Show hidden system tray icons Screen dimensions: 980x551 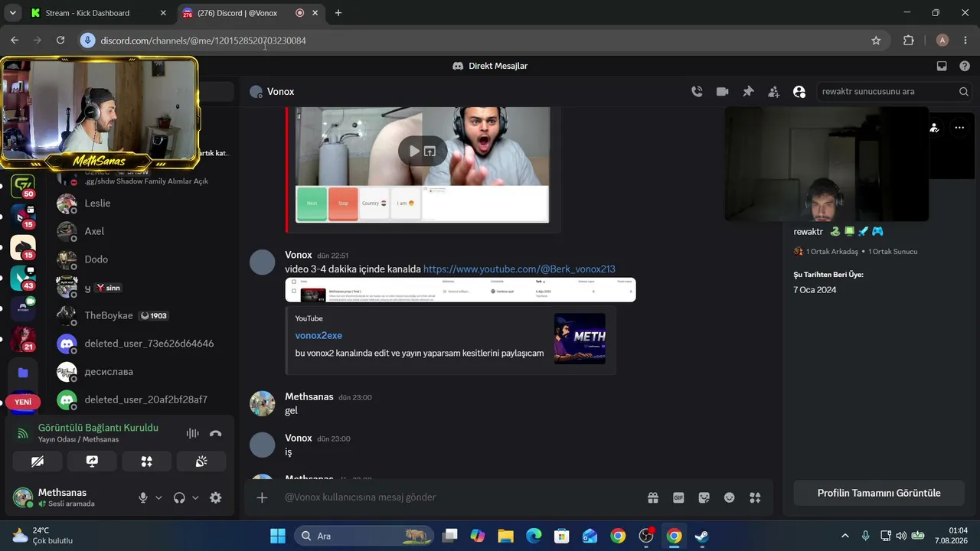point(845,536)
